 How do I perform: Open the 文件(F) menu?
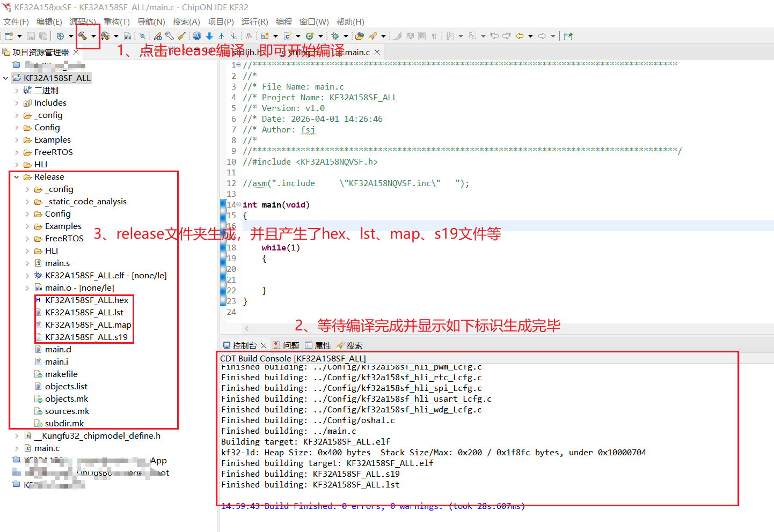[x=16, y=21]
